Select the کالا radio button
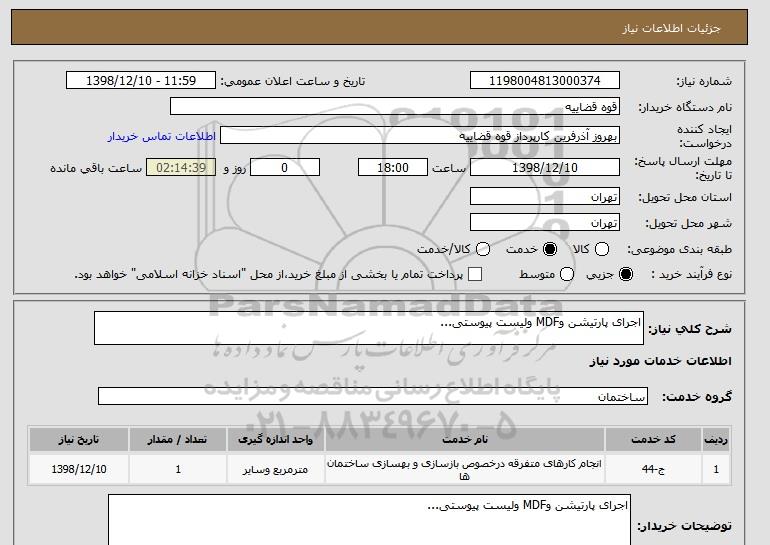Screen dimensions: 770x545 pos(602,249)
